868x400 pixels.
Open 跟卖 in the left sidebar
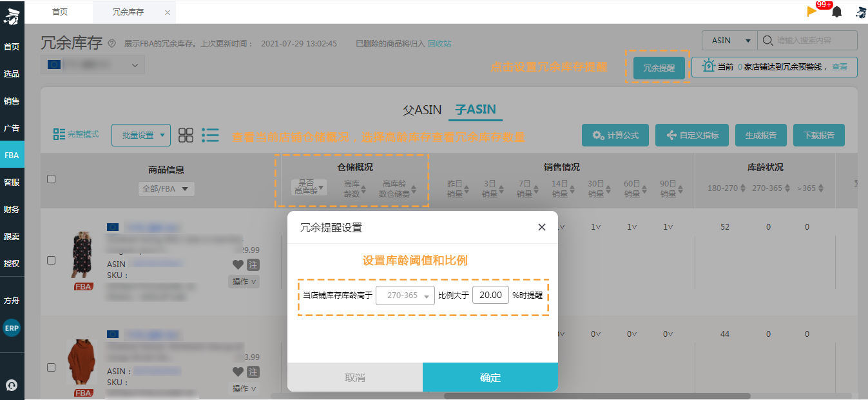pyautogui.click(x=12, y=236)
